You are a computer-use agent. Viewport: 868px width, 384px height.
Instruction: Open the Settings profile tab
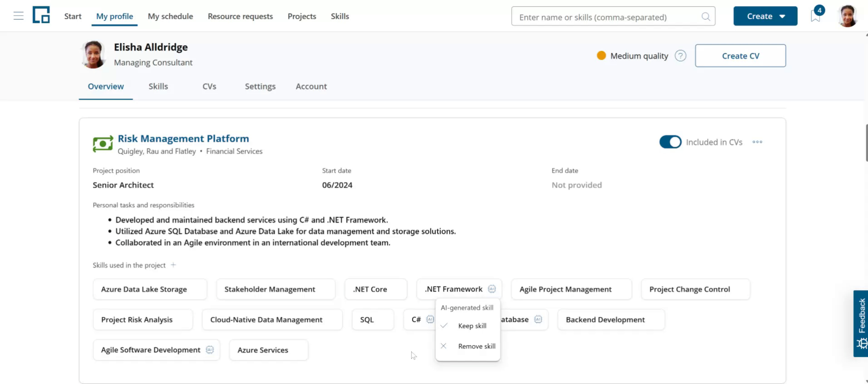[260, 86]
